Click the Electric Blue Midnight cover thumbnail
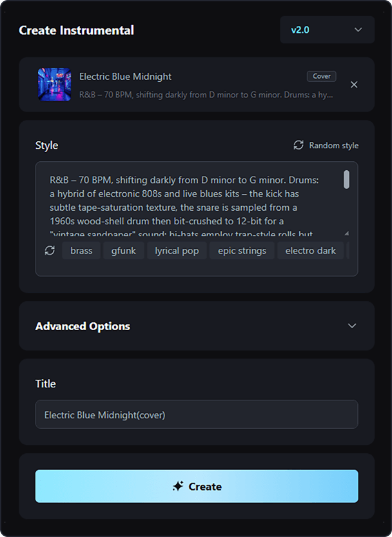Image resolution: width=392 pixels, height=537 pixels. (55, 84)
